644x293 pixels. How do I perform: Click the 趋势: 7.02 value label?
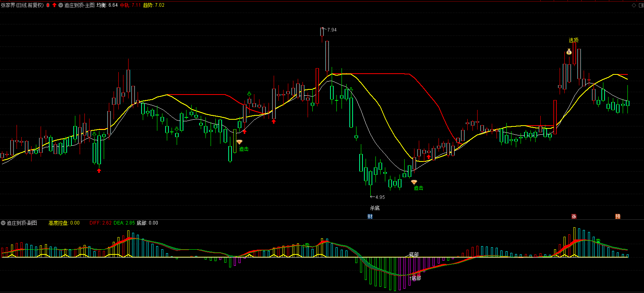(x=154, y=5)
